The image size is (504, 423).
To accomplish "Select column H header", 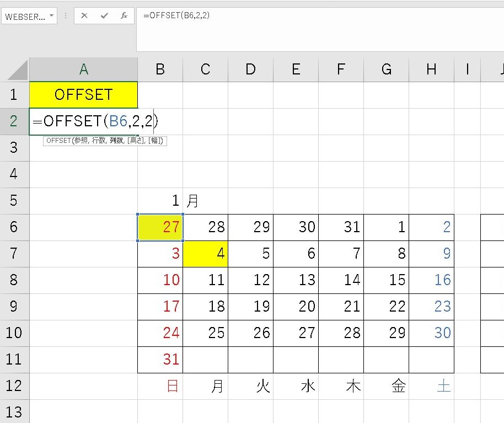I will pyautogui.click(x=431, y=69).
